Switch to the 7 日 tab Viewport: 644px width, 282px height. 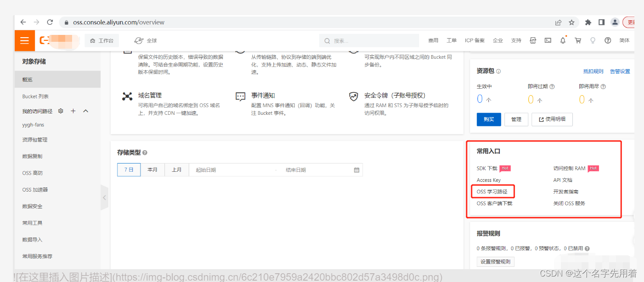click(129, 169)
